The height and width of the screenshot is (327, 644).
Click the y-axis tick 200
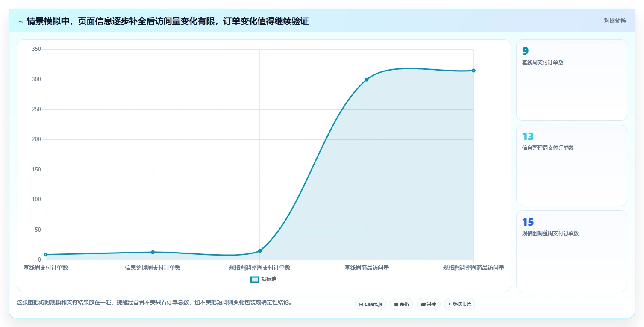[x=36, y=139]
